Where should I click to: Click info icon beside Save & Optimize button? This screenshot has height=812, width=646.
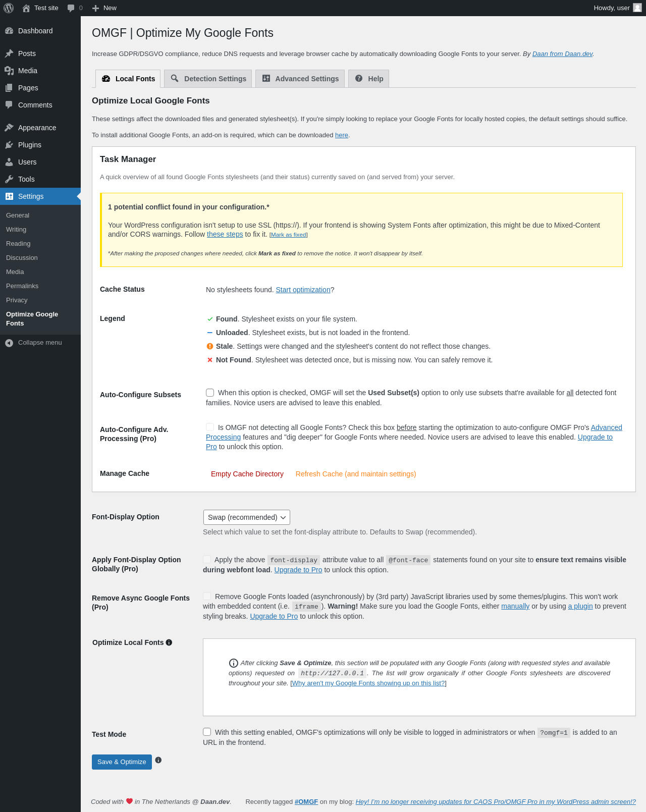pos(158,760)
